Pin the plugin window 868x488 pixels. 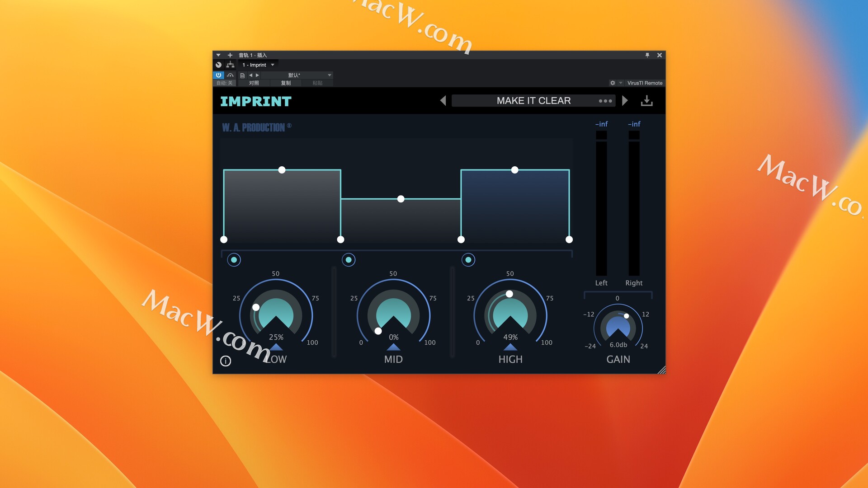point(647,55)
